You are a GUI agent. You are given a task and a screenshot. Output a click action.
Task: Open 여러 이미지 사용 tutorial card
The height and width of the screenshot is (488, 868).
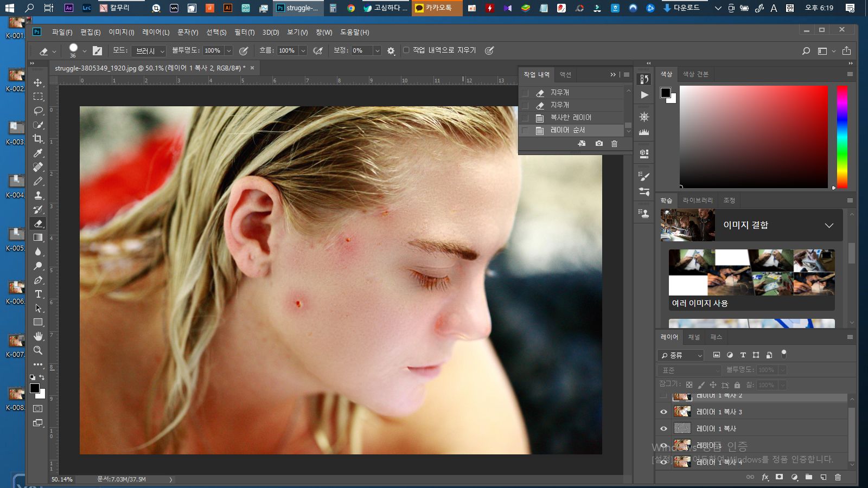751,280
